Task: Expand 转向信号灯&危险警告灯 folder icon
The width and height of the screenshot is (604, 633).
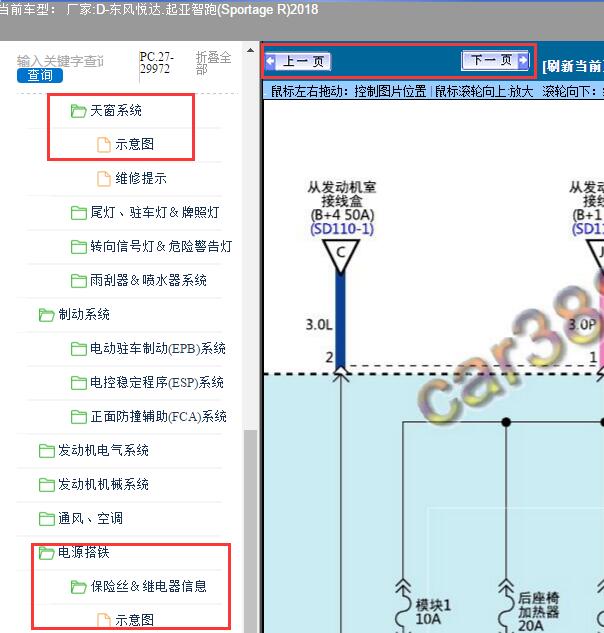Action: [x=78, y=246]
